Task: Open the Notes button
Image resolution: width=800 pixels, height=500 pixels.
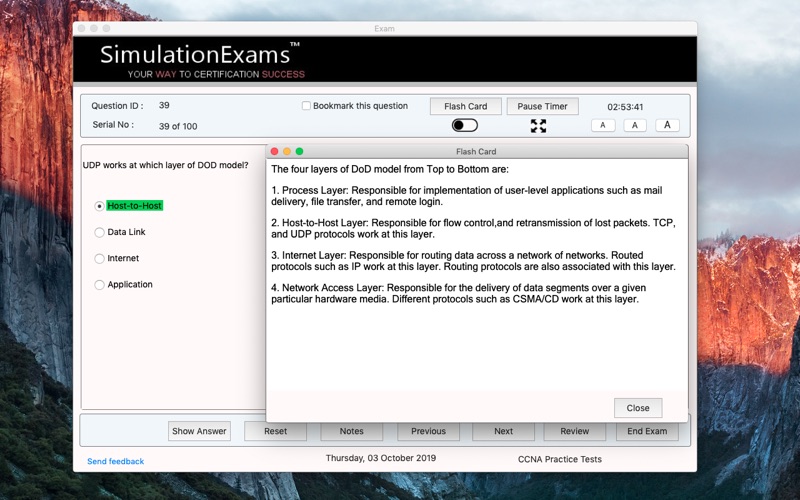Action: tap(352, 431)
